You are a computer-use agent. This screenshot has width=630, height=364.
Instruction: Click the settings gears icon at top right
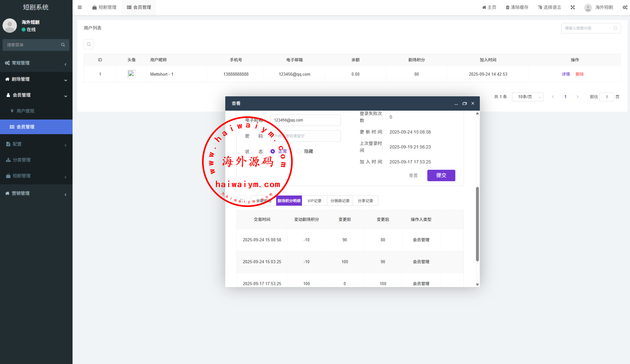pos(625,7)
